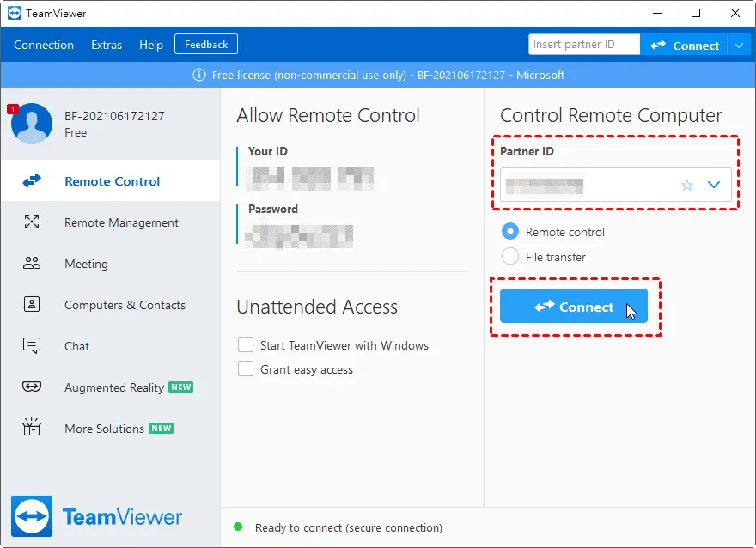Click the favorite star in Partner ID field
The width and height of the screenshot is (756, 548).
pyautogui.click(x=686, y=185)
